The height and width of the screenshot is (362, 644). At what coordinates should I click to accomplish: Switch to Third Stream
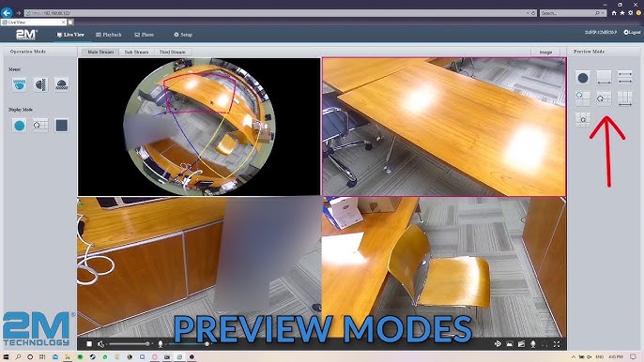172,53
